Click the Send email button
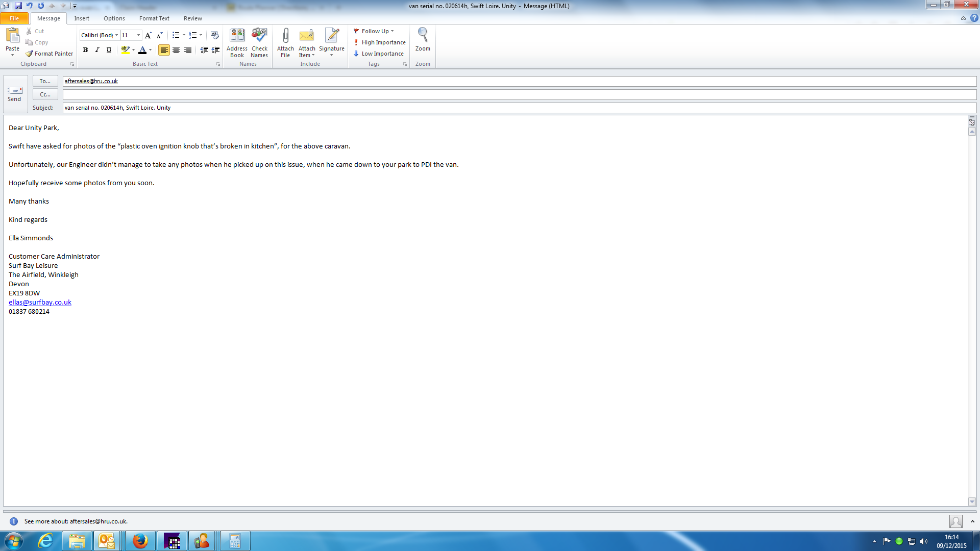This screenshot has height=551, width=980. pyautogui.click(x=14, y=93)
